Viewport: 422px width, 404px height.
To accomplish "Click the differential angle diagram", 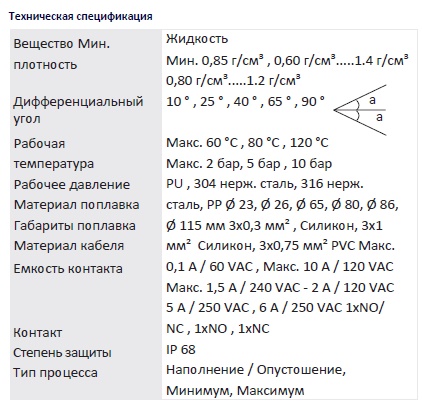I will (x=360, y=110).
